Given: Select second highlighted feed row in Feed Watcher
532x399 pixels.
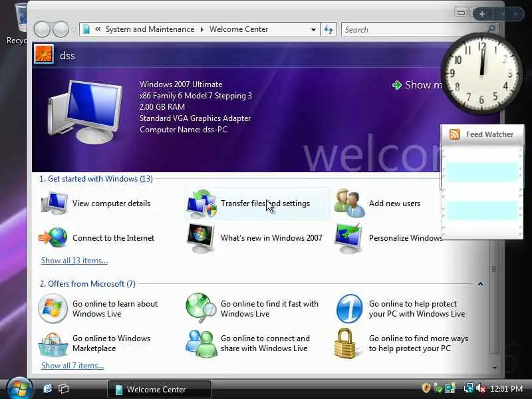Looking at the screenshot, I should click(x=481, y=210).
